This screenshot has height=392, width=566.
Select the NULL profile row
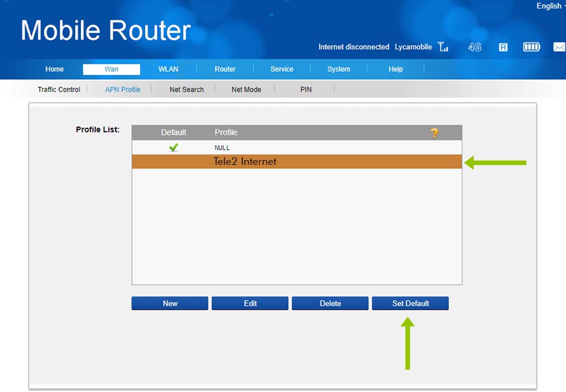coord(296,148)
